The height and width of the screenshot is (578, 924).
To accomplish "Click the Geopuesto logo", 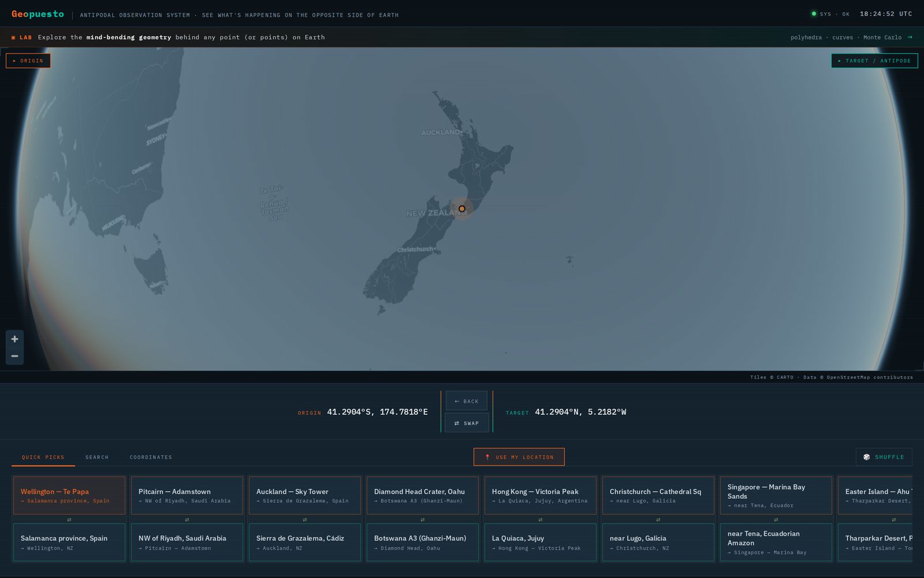I will 38,14.
